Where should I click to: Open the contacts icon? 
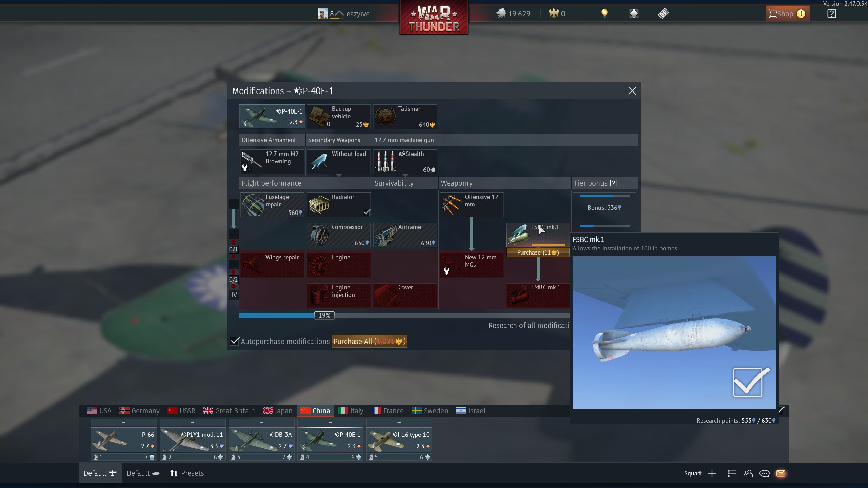coord(748,473)
